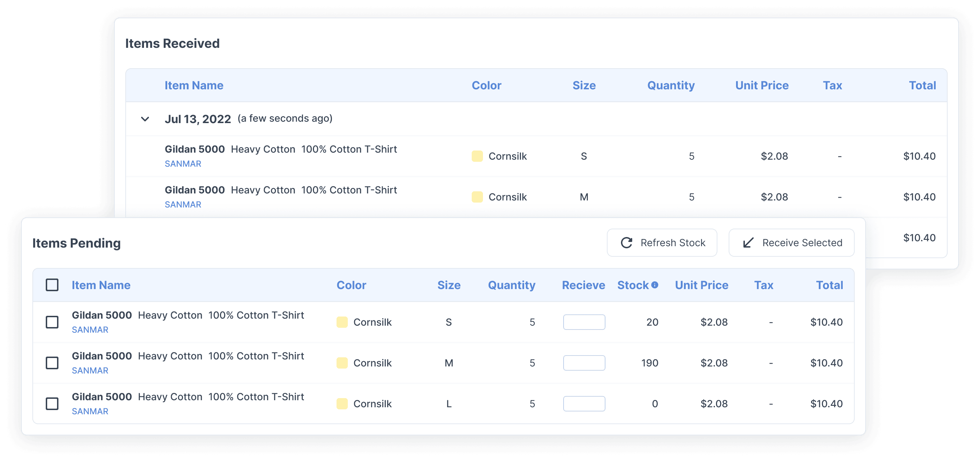Click Cornsilk swatch in pending size S row
The image size is (980, 460).
pyautogui.click(x=342, y=322)
